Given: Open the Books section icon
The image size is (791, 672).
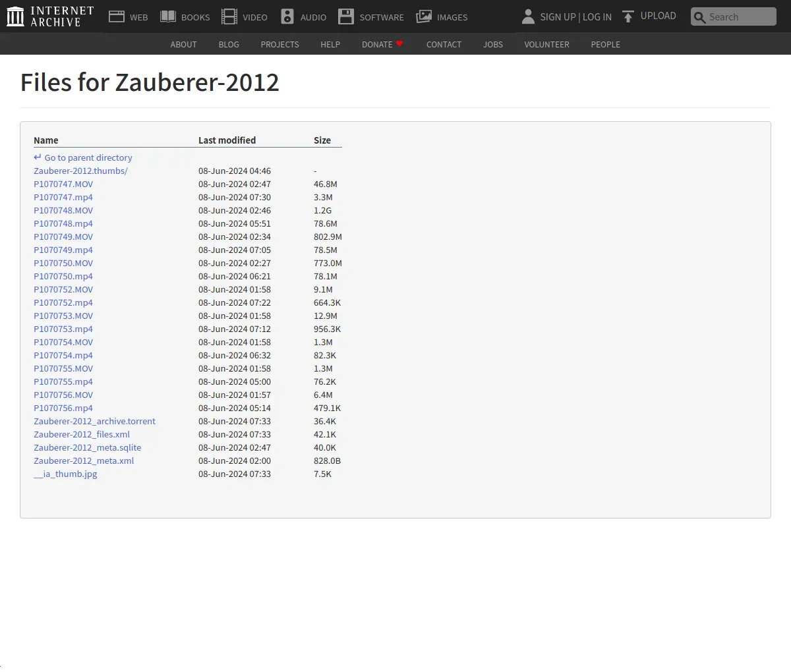Looking at the screenshot, I should coord(168,16).
